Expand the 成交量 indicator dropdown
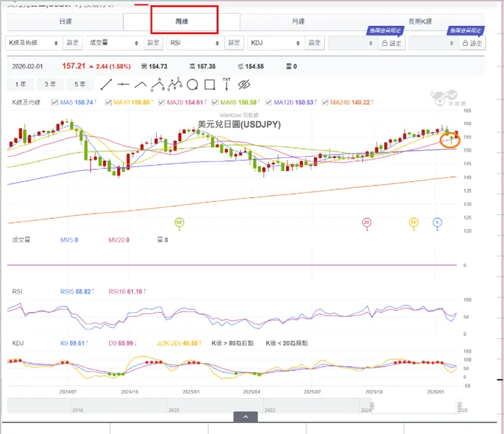 [114, 43]
